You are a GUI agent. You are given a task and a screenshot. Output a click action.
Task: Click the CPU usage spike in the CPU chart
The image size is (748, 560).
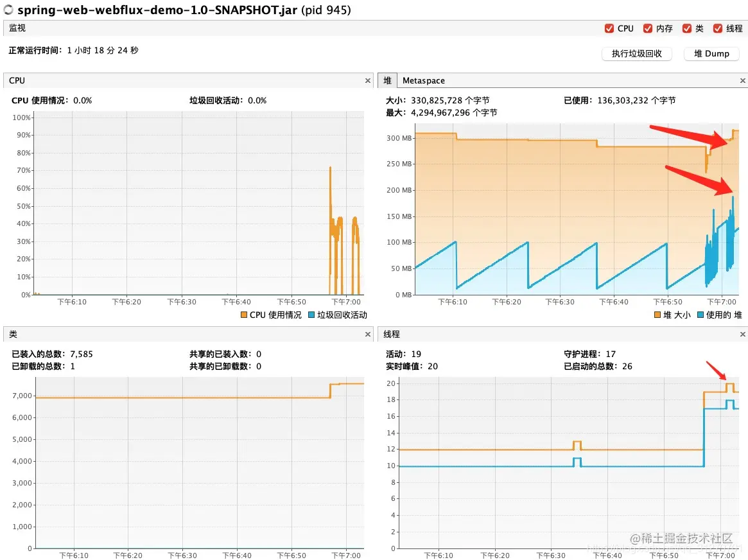coord(330,169)
